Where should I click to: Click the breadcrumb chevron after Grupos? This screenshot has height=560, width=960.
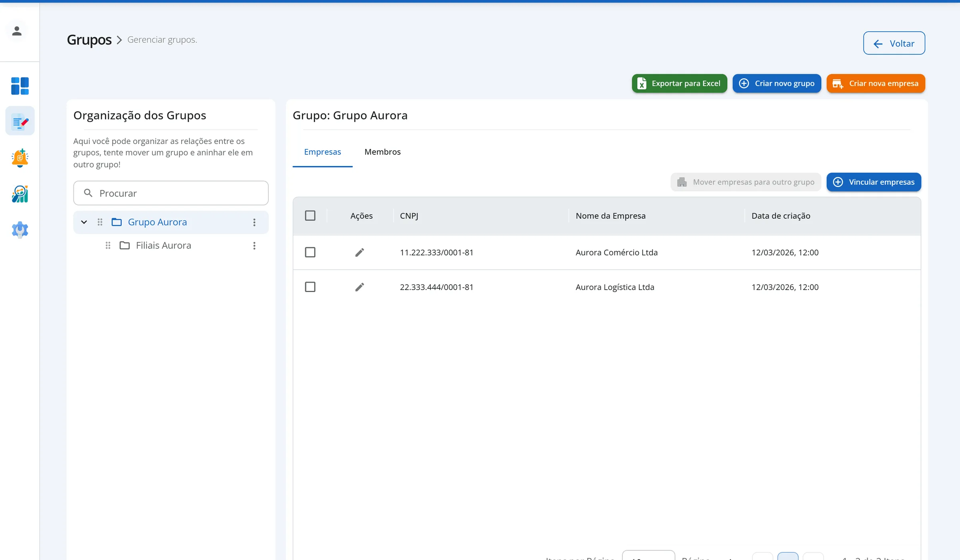click(119, 40)
